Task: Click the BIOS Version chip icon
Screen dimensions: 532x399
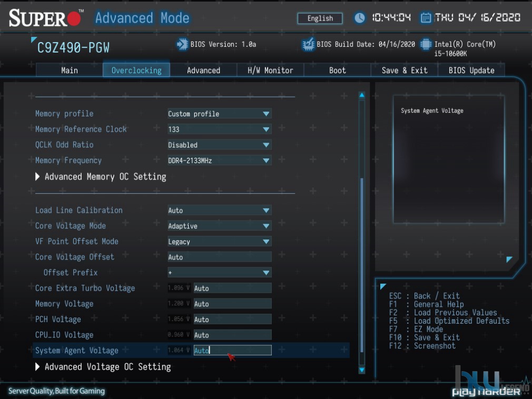Action: click(182, 44)
